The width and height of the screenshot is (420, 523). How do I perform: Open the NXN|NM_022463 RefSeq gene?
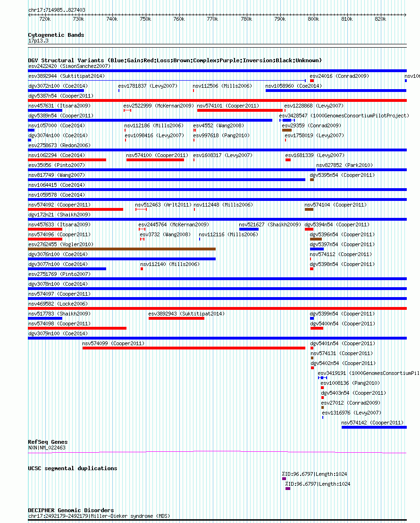(47, 448)
